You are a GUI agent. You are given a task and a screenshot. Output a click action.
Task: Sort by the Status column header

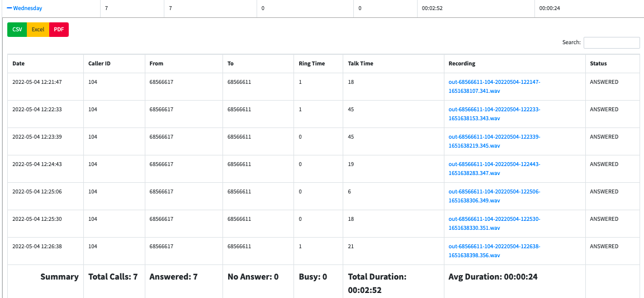[612, 64]
